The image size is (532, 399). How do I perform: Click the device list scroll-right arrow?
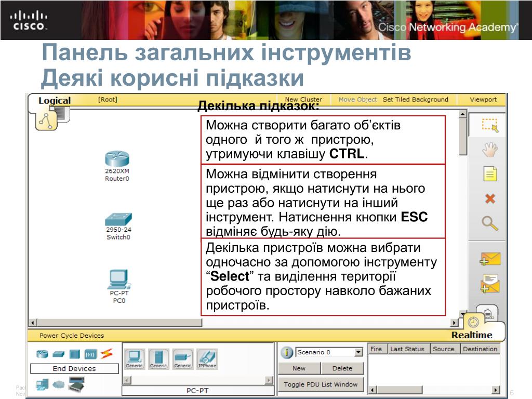pos(269,380)
